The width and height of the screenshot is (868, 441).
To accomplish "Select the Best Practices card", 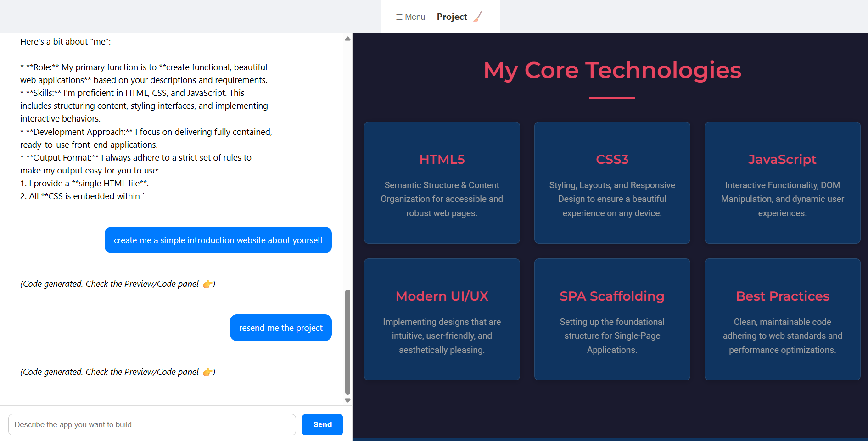I will click(x=782, y=319).
